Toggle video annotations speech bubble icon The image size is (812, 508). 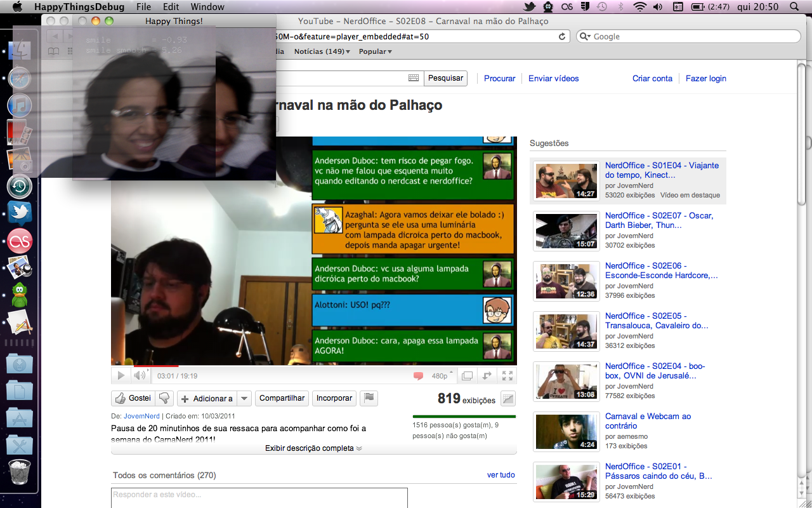point(418,376)
